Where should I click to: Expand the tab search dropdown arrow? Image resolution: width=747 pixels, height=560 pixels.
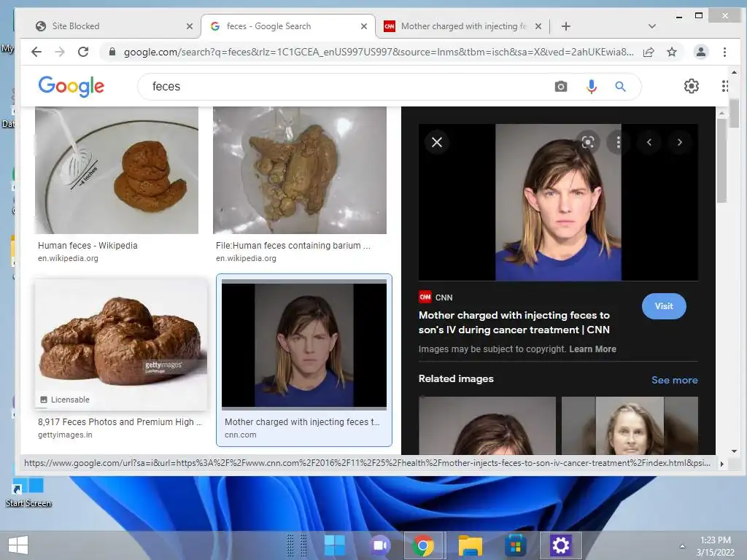pyautogui.click(x=652, y=27)
